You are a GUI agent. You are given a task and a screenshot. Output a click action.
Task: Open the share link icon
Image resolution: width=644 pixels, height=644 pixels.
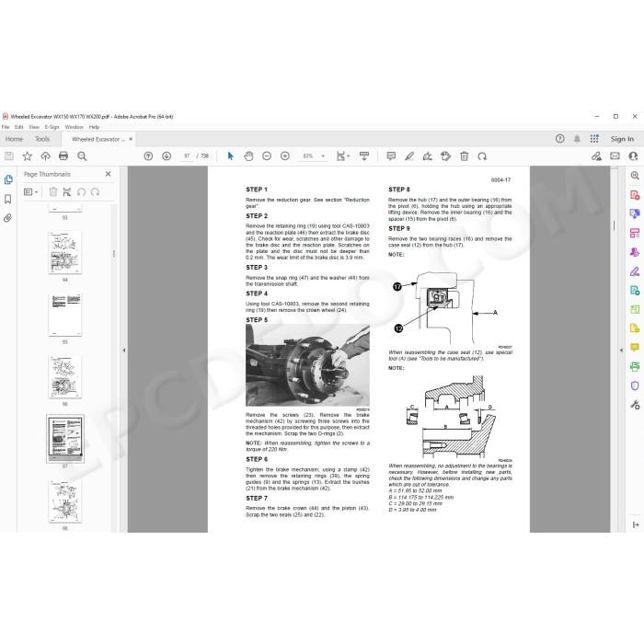(x=596, y=156)
